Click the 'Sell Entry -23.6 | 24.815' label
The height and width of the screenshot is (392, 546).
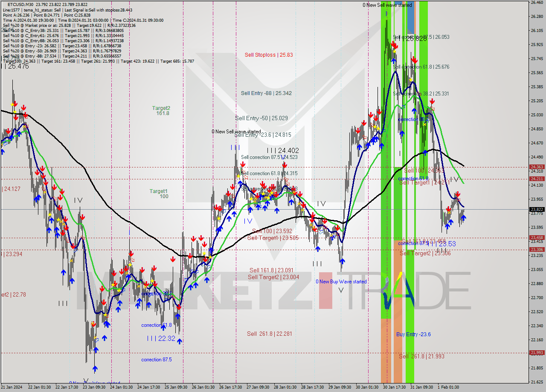[x=263, y=135]
